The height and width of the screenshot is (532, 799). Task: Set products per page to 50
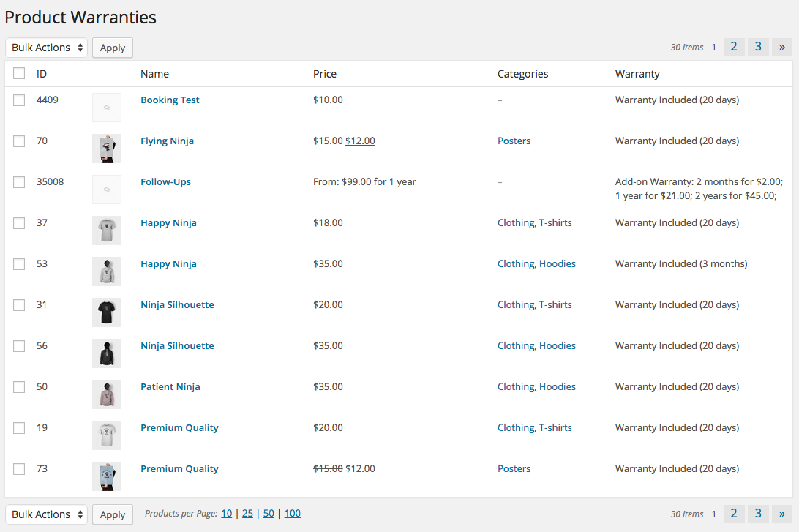pyautogui.click(x=269, y=514)
